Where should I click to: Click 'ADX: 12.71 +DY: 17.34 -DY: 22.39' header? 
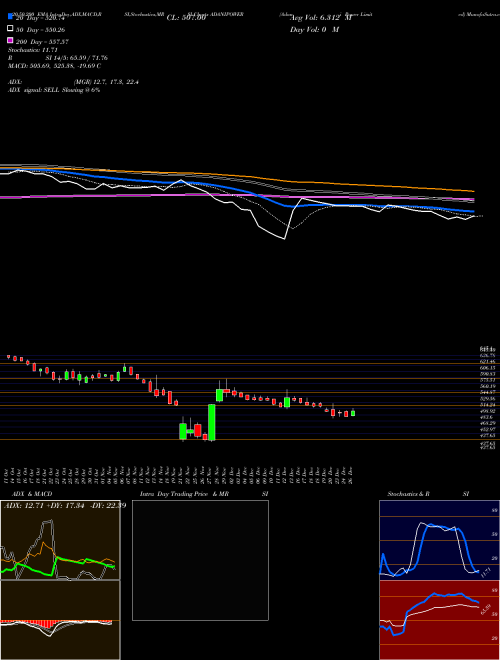(64, 505)
